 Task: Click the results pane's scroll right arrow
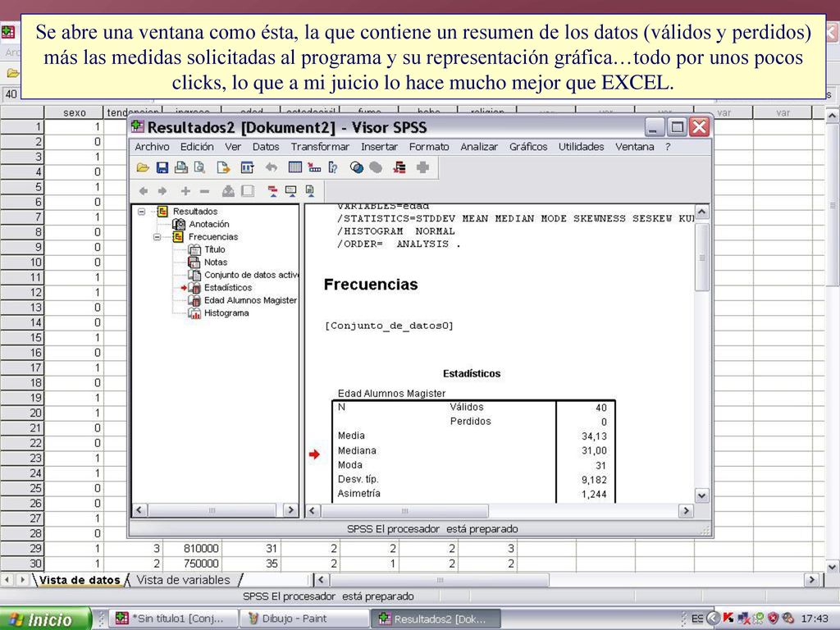[x=686, y=511]
